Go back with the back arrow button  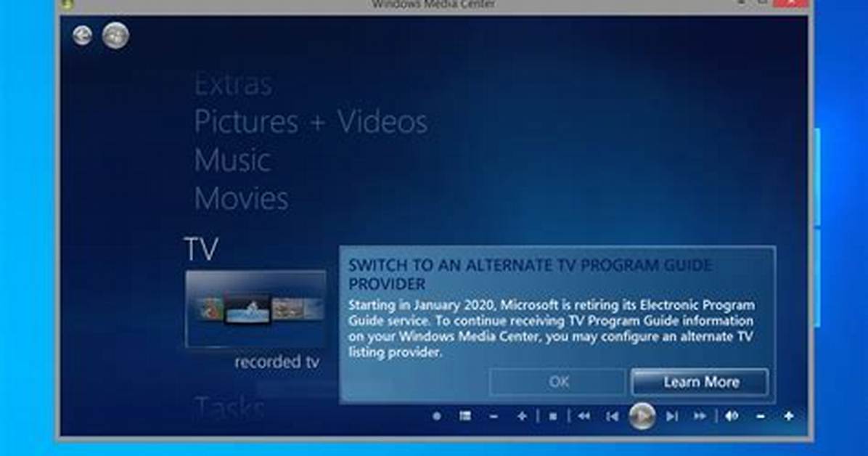click(x=83, y=36)
